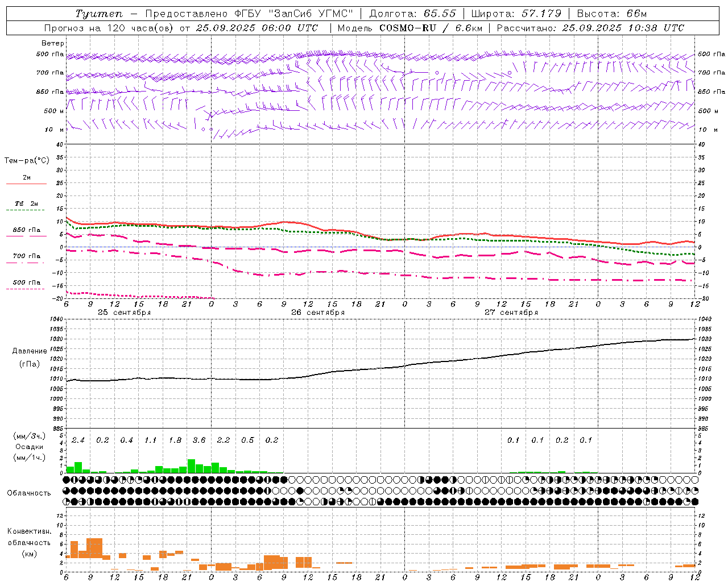The height and width of the screenshot is (582, 728).
Task: Click the "26 сентября" date label
Action: pos(317,313)
